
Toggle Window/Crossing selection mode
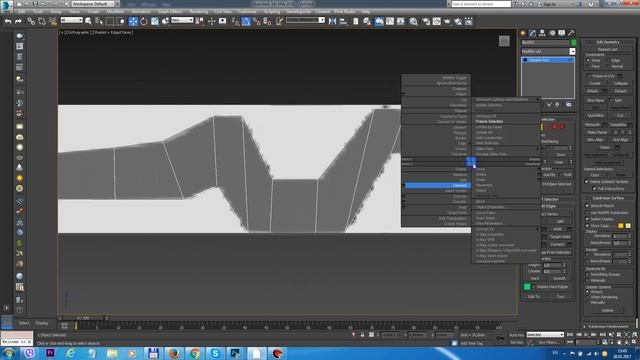(x=121, y=21)
